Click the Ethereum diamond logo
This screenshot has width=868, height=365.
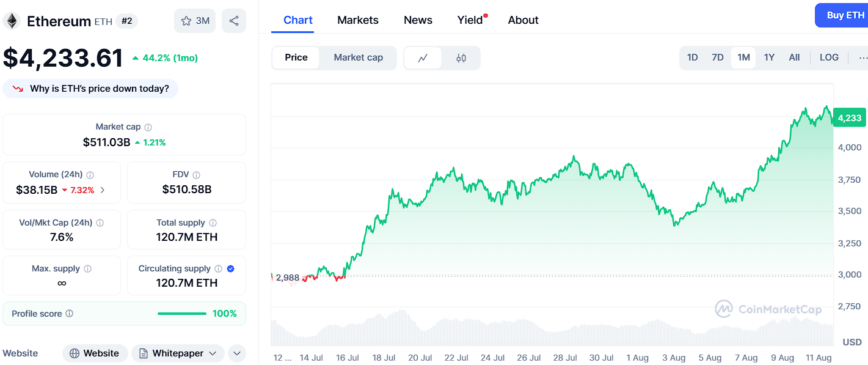11,21
